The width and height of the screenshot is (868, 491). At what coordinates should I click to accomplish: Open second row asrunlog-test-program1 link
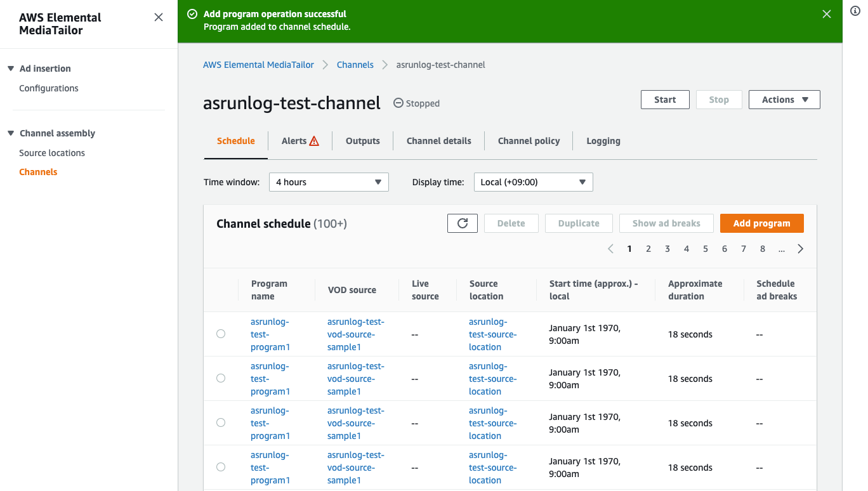270,379
